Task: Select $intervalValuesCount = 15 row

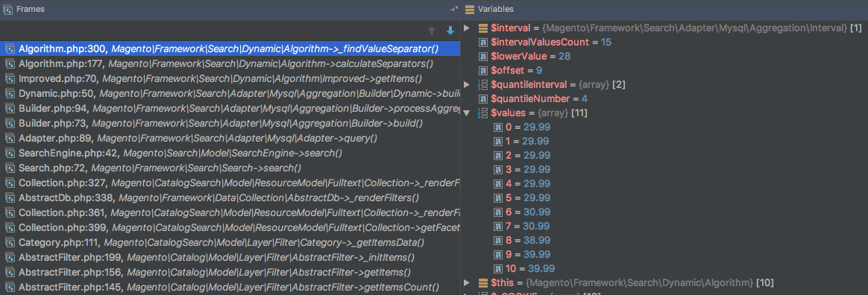Action: click(x=664, y=42)
